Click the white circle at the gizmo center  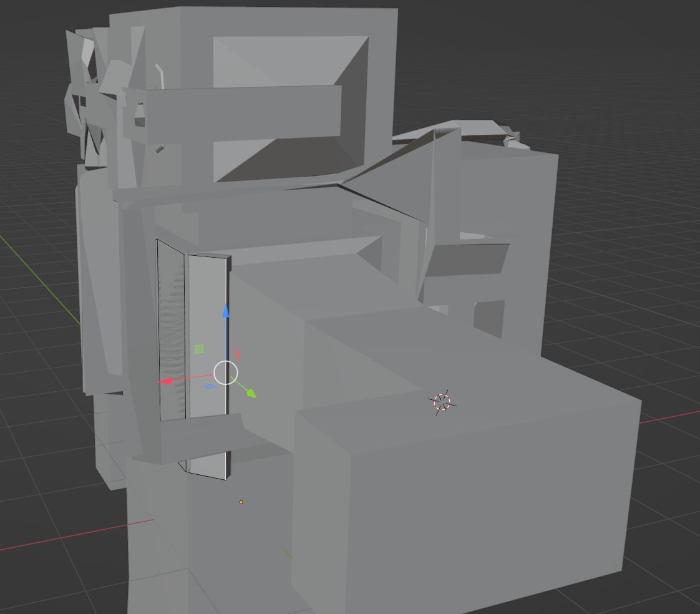coord(226,373)
